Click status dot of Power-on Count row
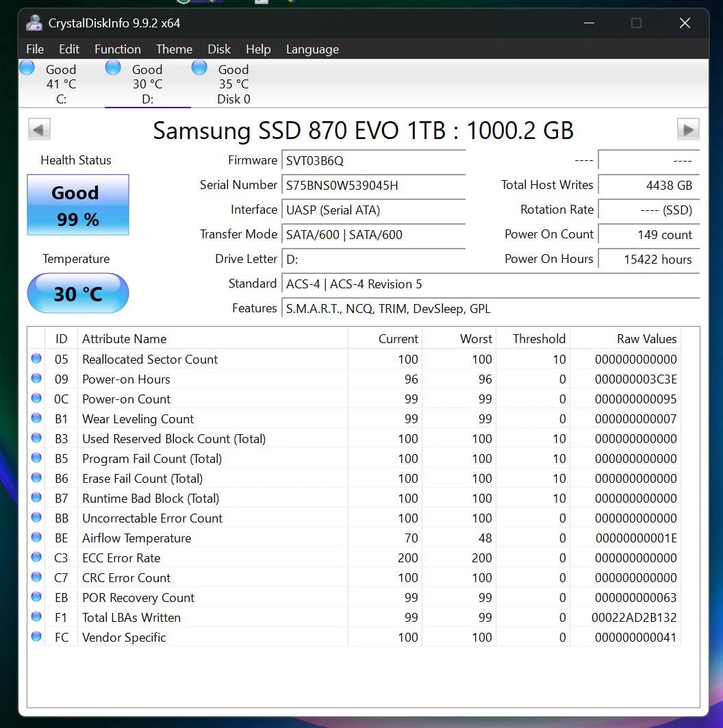 coord(36,399)
